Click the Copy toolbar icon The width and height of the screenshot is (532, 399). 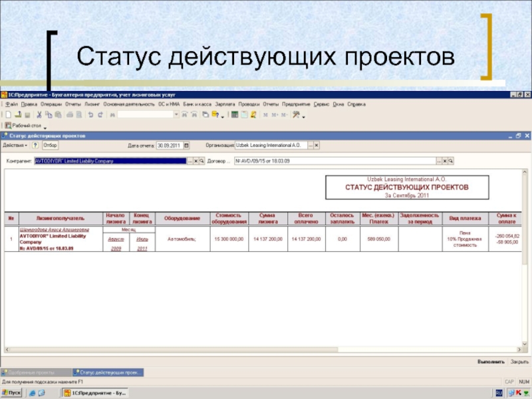pos(49,114)
